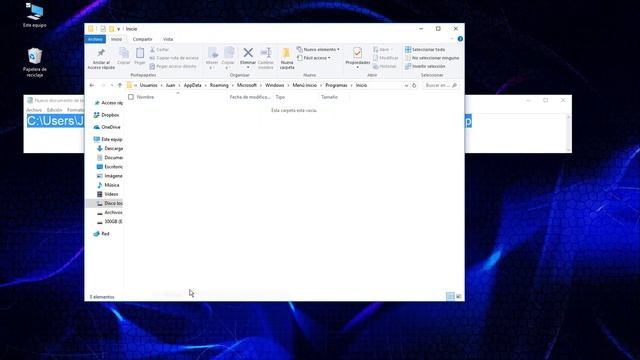
Task: Click the Anclar al Acceso rápido pin icon
Action: point(101,53)
